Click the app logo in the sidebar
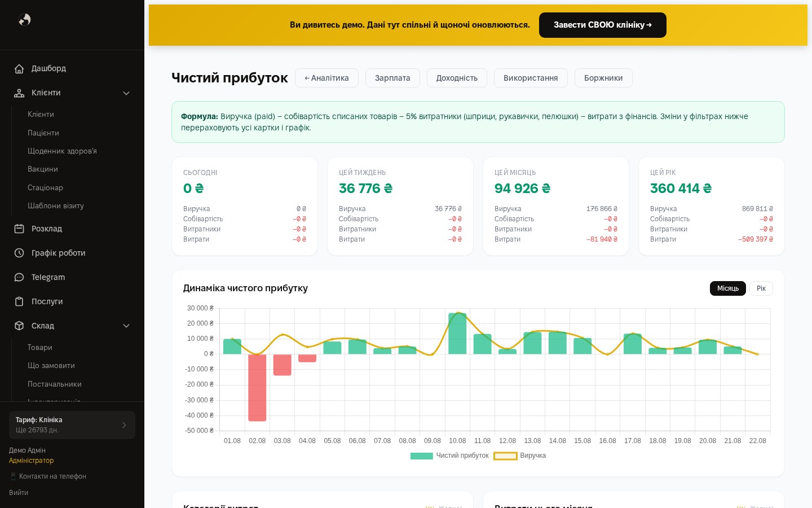Viewport: 812px width, 508px height. point(24,20)
